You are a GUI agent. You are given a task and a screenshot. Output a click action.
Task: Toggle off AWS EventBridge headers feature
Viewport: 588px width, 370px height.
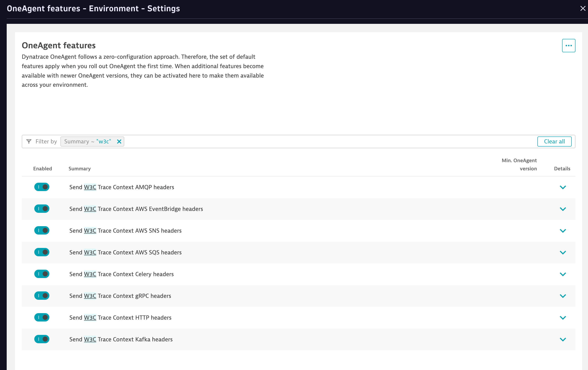(42, 209)
